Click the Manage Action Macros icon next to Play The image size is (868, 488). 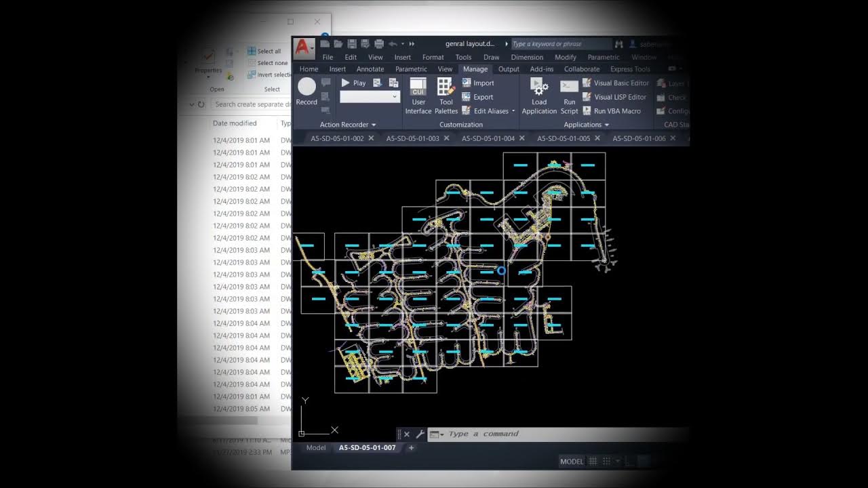(x=378, y=83)
